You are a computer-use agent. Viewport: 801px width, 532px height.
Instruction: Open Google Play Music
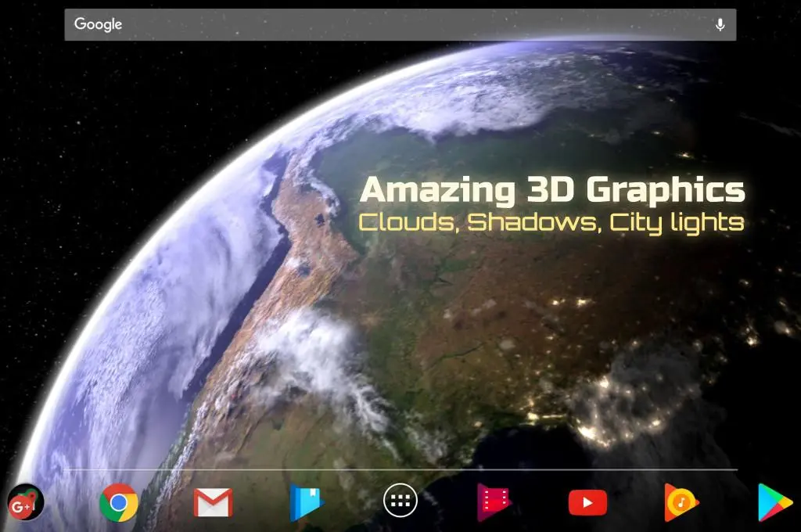click(x=681, y=502)
